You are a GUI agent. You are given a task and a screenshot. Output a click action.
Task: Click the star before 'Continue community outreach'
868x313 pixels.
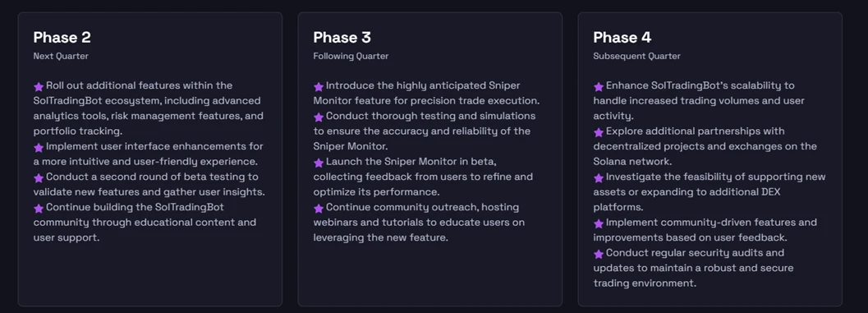pos(319,209)
